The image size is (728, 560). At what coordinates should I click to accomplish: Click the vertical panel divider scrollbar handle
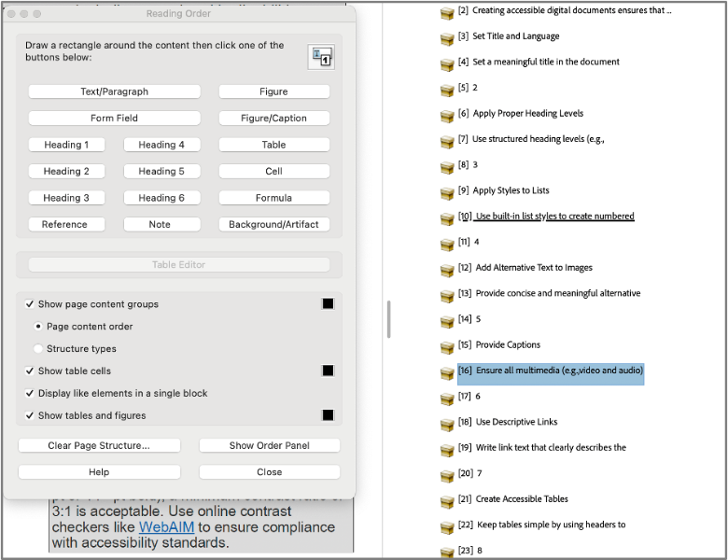(x=388, y=319)
